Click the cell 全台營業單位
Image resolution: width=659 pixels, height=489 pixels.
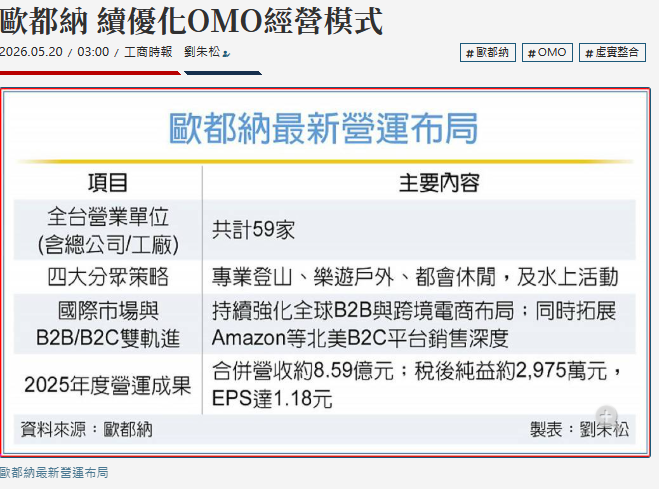pyautogui.click(x=108, y=216)
